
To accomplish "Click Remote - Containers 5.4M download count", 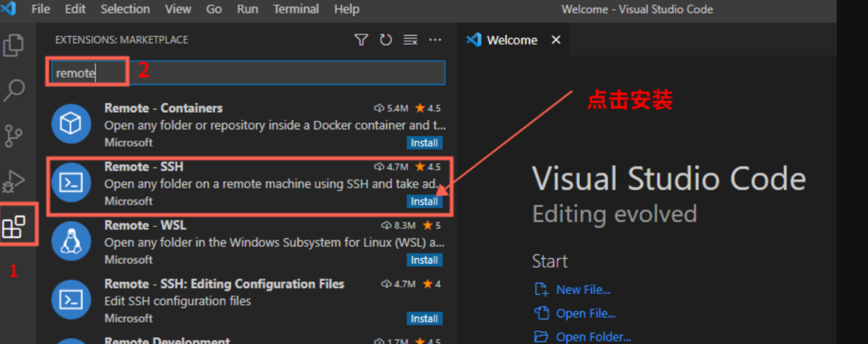I will [x=391, y=108].
